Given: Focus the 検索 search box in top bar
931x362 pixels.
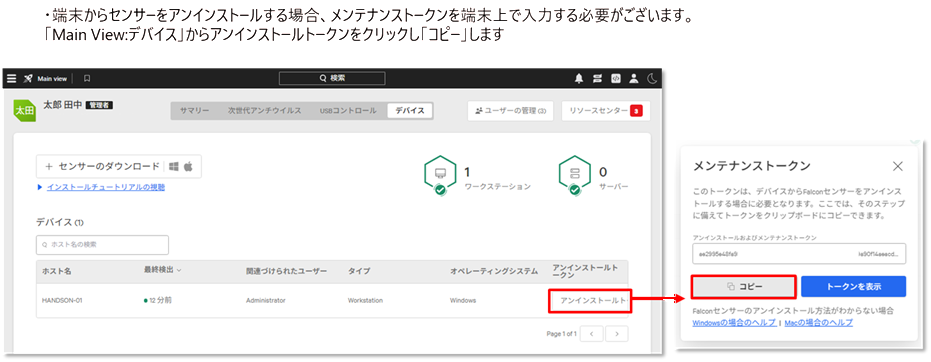Looking at the screenshot, I should tap(332, 78).
